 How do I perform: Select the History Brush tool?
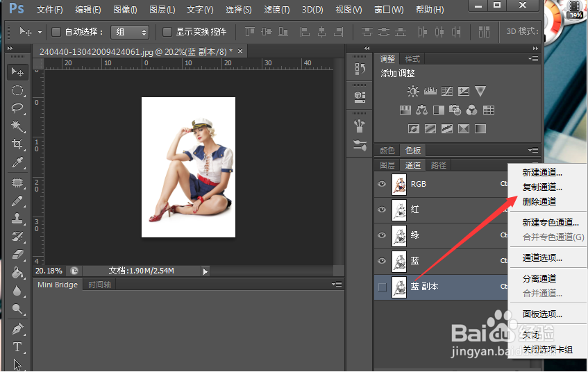click(17, 236)
